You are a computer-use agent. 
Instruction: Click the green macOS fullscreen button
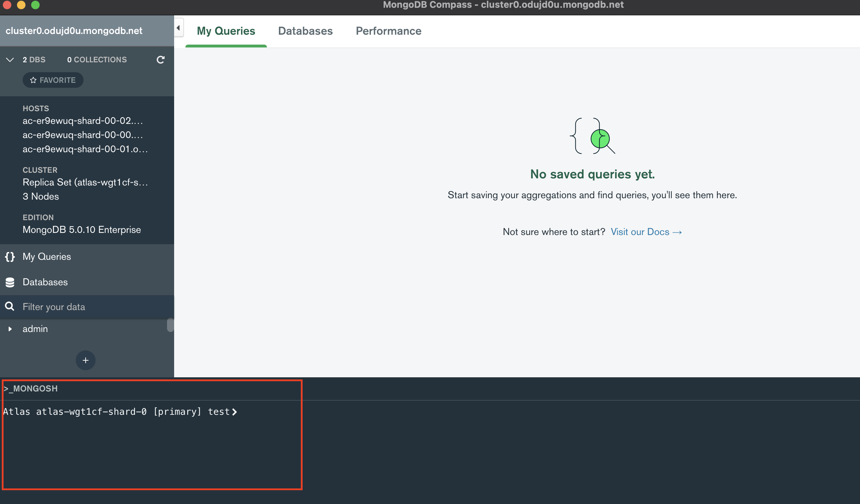[35, 5]
